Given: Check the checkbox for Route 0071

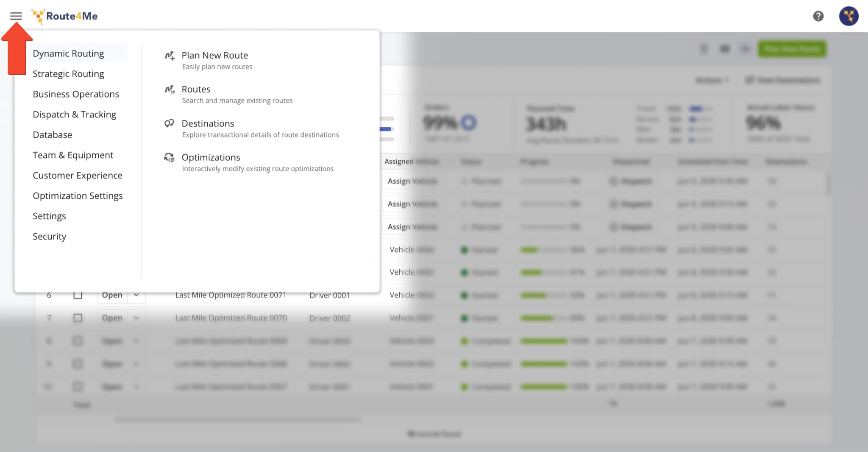Looking at the screenshot, I should coord(78,295).
